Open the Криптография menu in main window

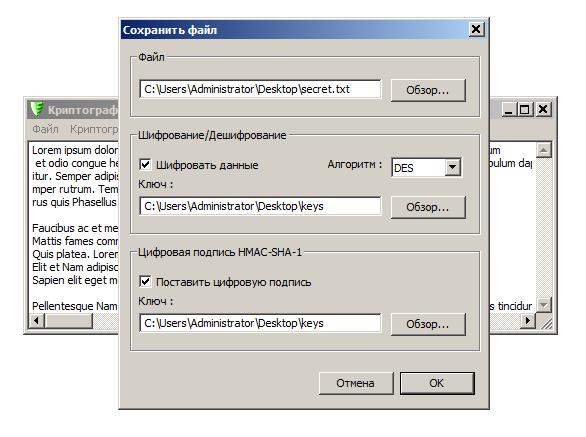(x=94, y=129)
